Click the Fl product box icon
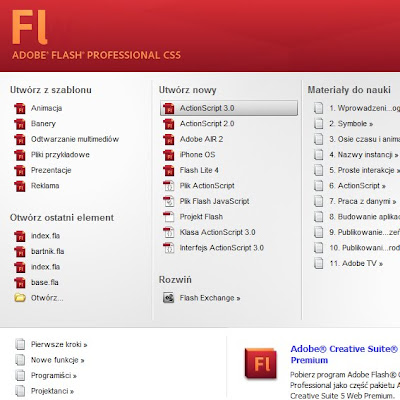400x400 pixels. click(261, 363)
